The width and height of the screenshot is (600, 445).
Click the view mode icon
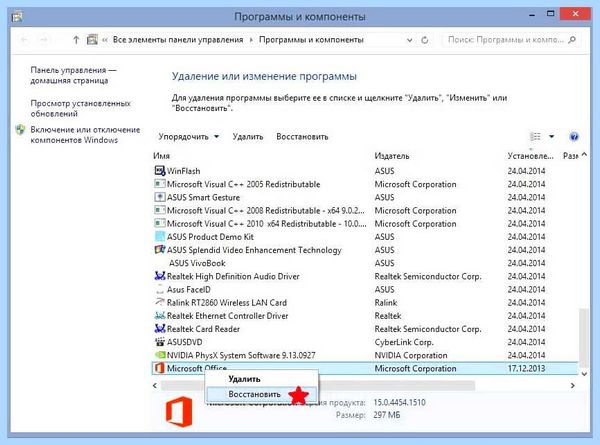tap(535, 137)
